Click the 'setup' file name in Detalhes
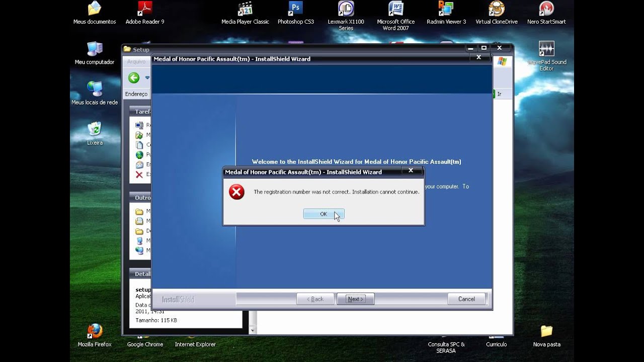Viewport: 644px width, 362px height. pyautogui.click(x=143, y=290)
